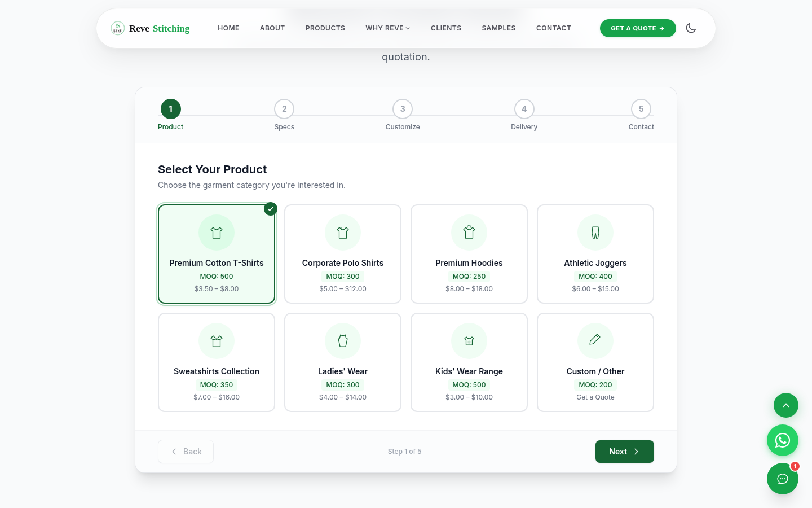Click the scroll-to-top arrow button

point(786,405)
